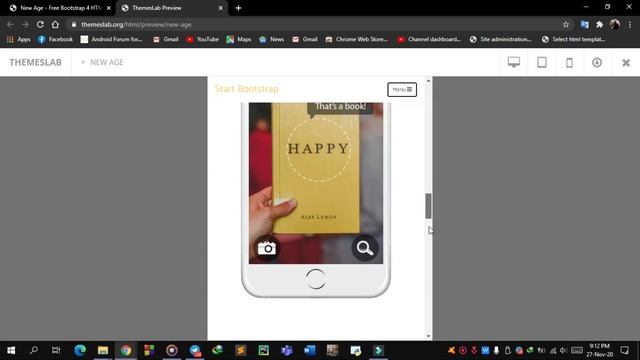Close the ThemesLab Preview tab
Viewport: 640px width, 360px height.
[x=220, y=8]
